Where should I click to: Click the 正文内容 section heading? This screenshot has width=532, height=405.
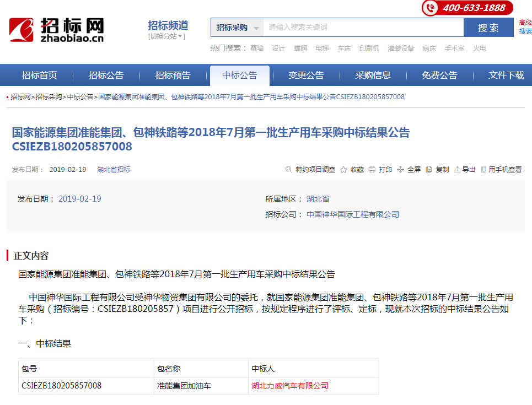pos(31,256)
